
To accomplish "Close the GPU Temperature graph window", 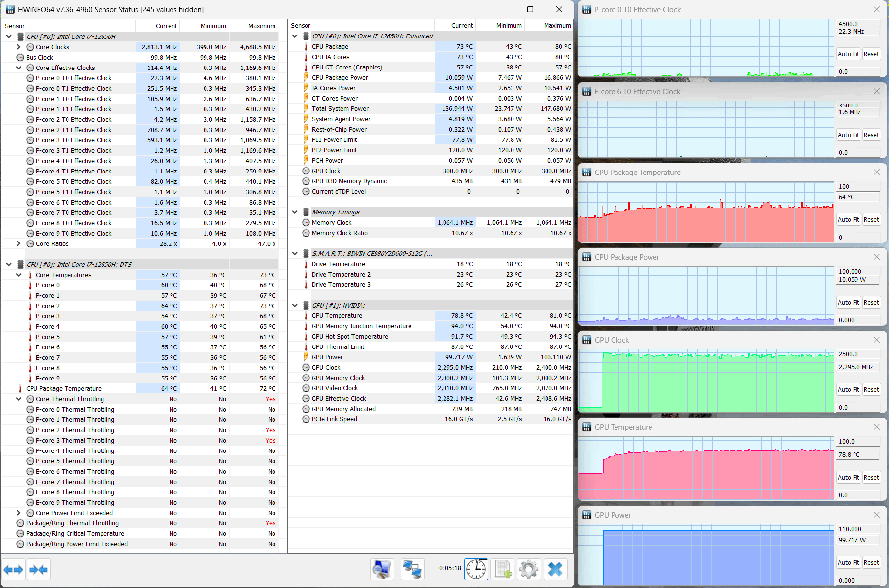I will click(x=876, y=427).
